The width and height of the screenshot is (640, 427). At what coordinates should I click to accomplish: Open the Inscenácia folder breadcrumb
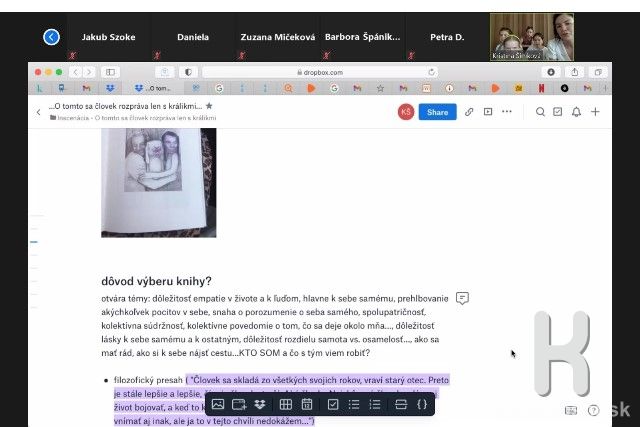click(x=70, y=118)
